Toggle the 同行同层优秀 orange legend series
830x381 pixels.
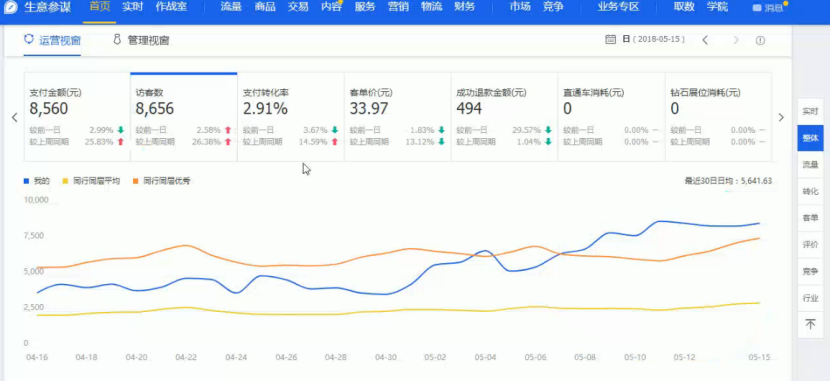coord(161,181)
